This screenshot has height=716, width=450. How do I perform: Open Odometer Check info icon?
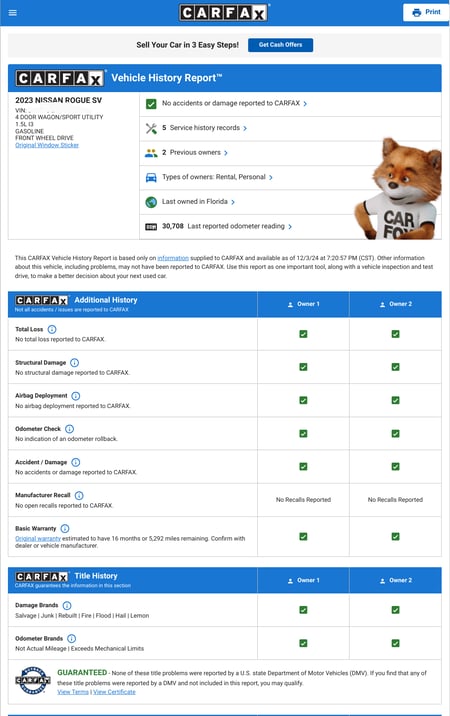click(x=69, y=429)
